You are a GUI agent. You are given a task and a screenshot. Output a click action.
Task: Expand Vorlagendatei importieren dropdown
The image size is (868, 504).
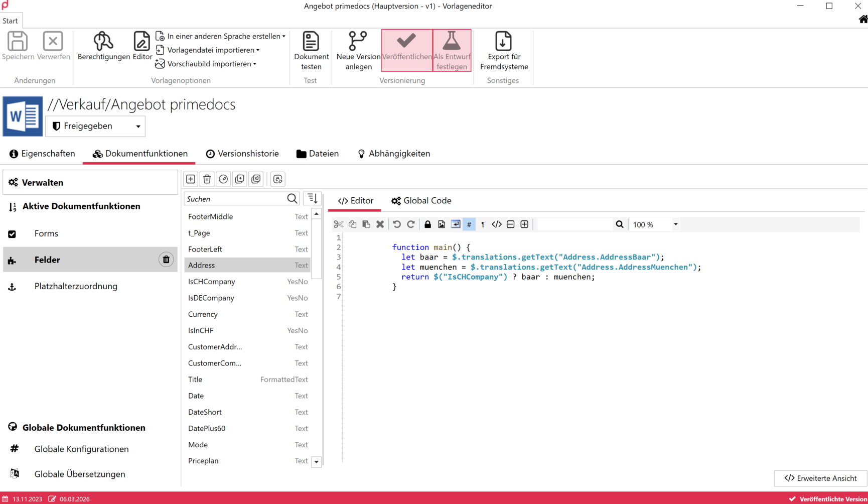coord(208,50)
